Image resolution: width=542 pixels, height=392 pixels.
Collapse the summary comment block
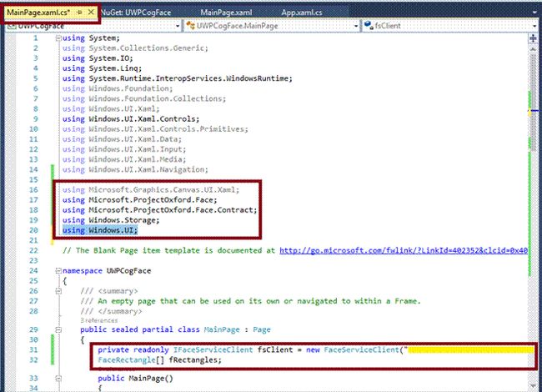point(58,291)
